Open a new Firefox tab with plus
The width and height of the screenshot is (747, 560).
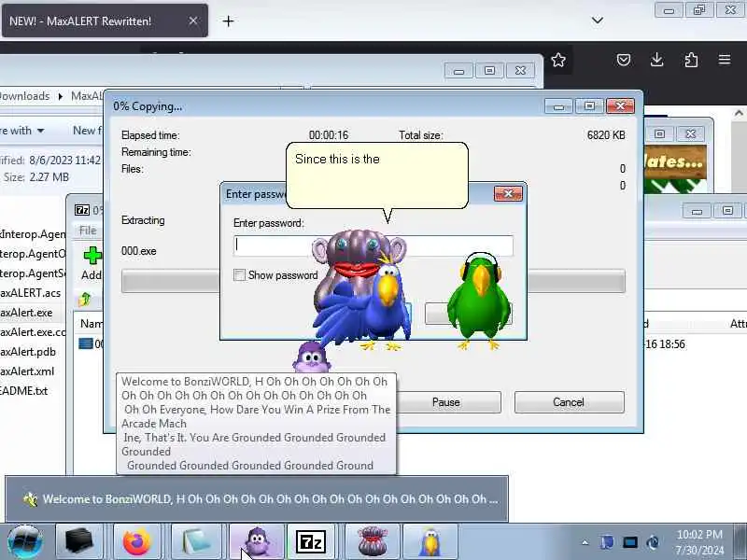coord(228,21)
